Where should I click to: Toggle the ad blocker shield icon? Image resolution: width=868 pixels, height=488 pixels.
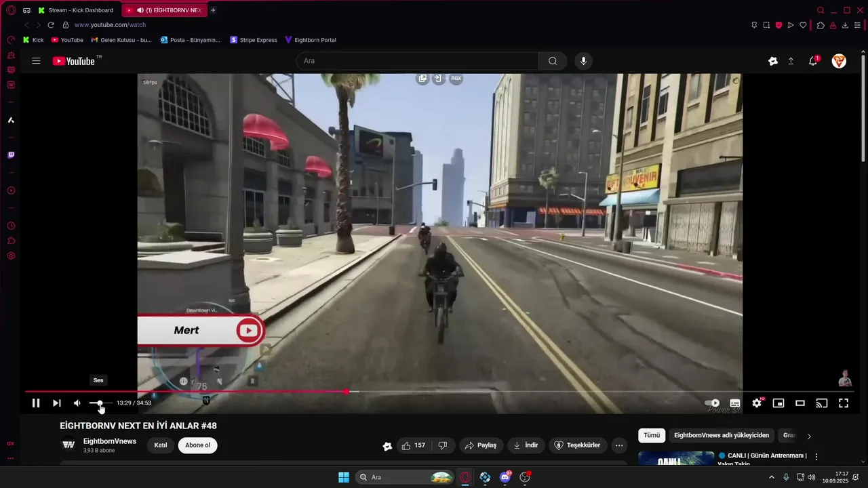tap(778, 25)
